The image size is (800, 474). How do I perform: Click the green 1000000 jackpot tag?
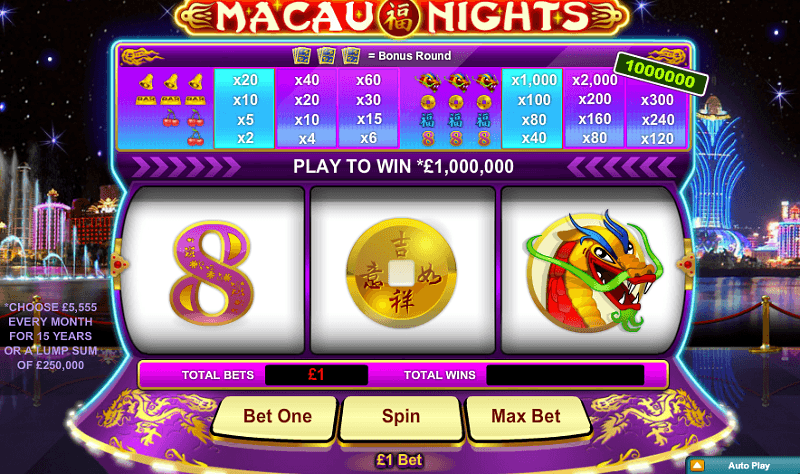coord(661,73)
